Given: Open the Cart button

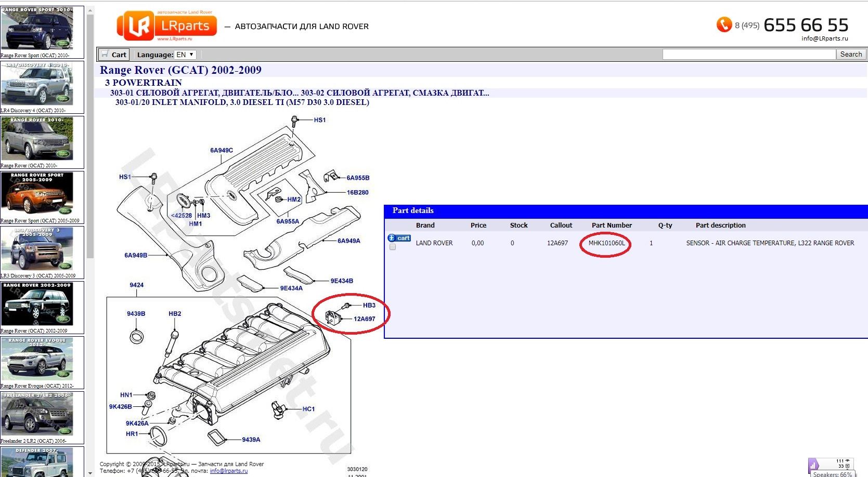Looking at the screenshot, I should [113, 55].
